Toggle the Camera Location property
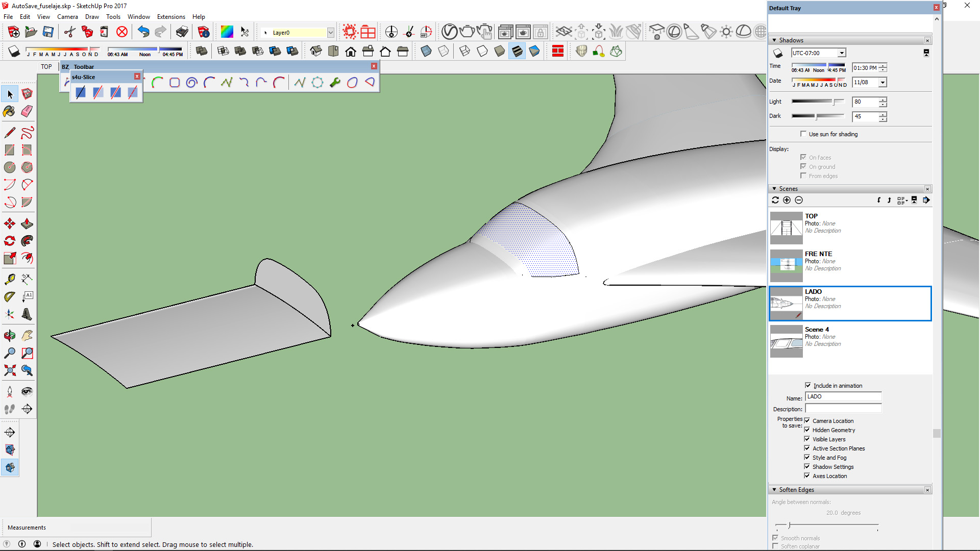Image resolution: width=980 pixels, height=551 pixels. coord(807,421)
